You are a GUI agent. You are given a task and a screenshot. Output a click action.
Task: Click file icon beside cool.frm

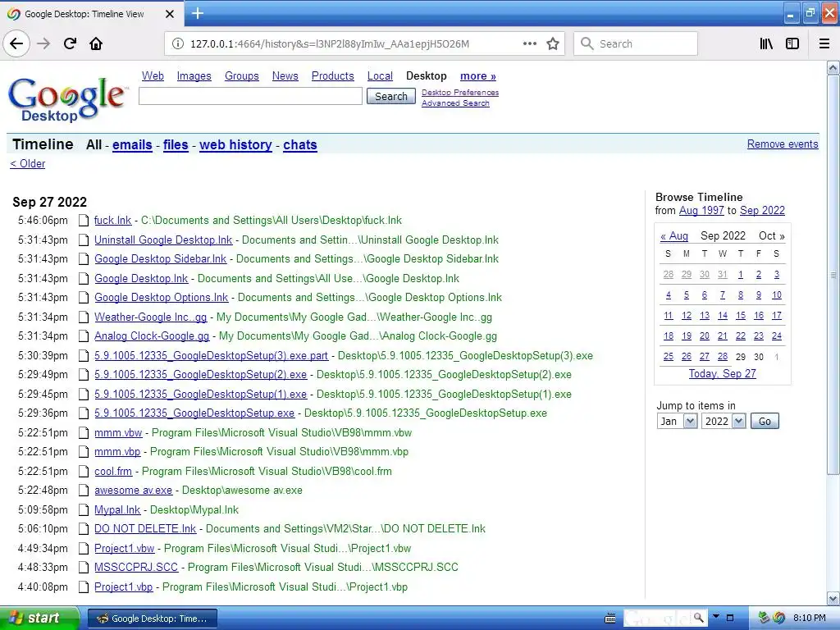point(83,471)
